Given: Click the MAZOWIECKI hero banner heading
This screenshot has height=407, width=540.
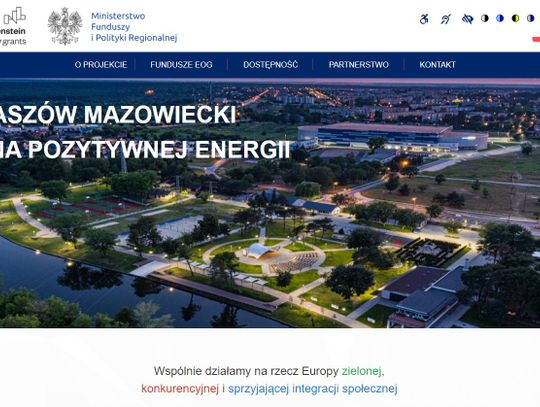Looking at the screenshot, I should click(160, 114).
